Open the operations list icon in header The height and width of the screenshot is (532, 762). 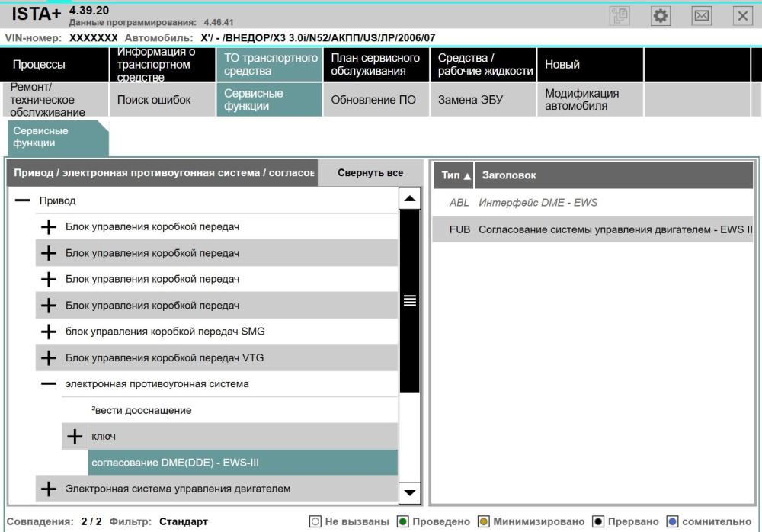click(620, 16)
